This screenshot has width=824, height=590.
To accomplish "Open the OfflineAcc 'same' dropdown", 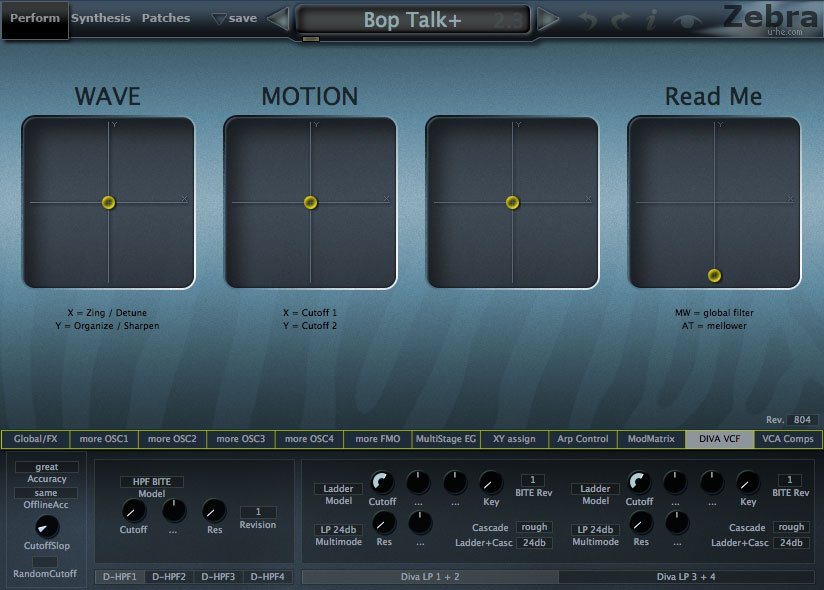I will pos(46,493).
